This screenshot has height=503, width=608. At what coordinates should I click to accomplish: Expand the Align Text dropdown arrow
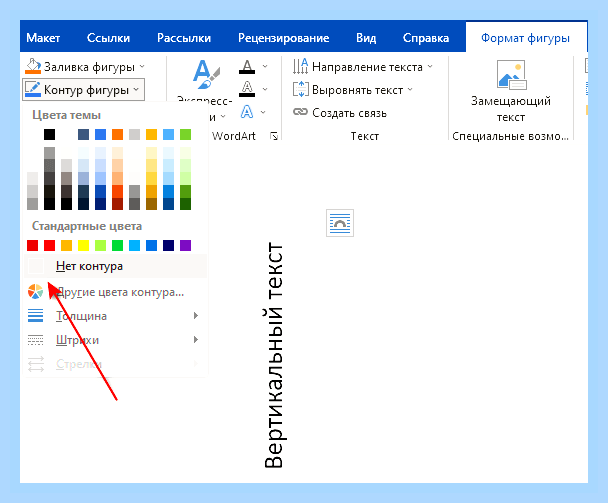coord(410,90)
